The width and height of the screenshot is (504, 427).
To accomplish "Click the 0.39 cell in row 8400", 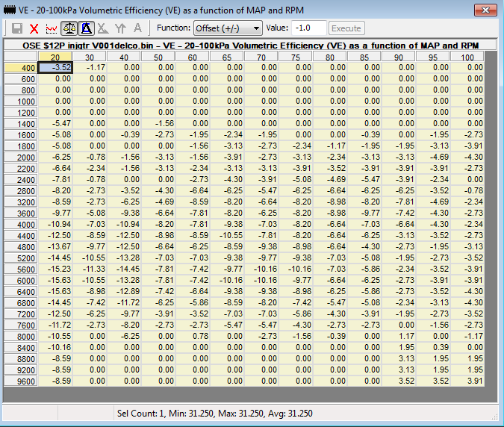I will [433, 347].
